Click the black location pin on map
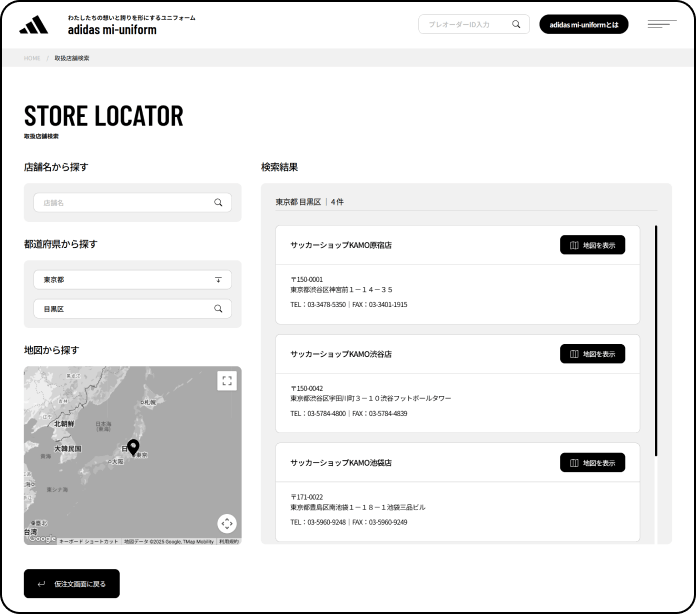696x614 pixels. (x=133, y=448)
